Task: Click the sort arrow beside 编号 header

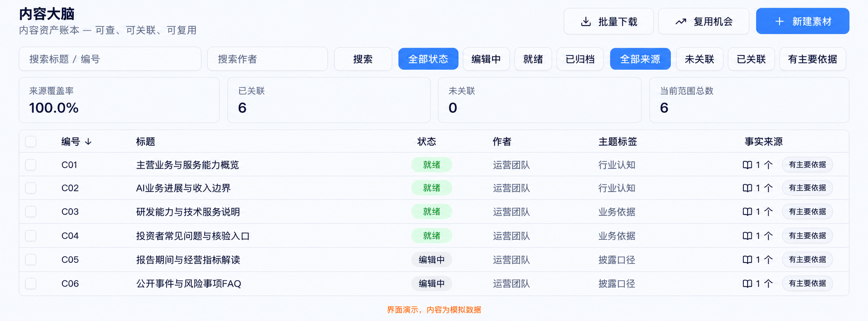Action: pyautogui.click(x=88, y=142)
